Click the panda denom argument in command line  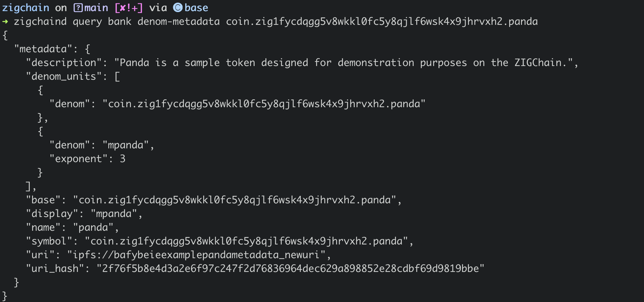[x=382, y=22]
